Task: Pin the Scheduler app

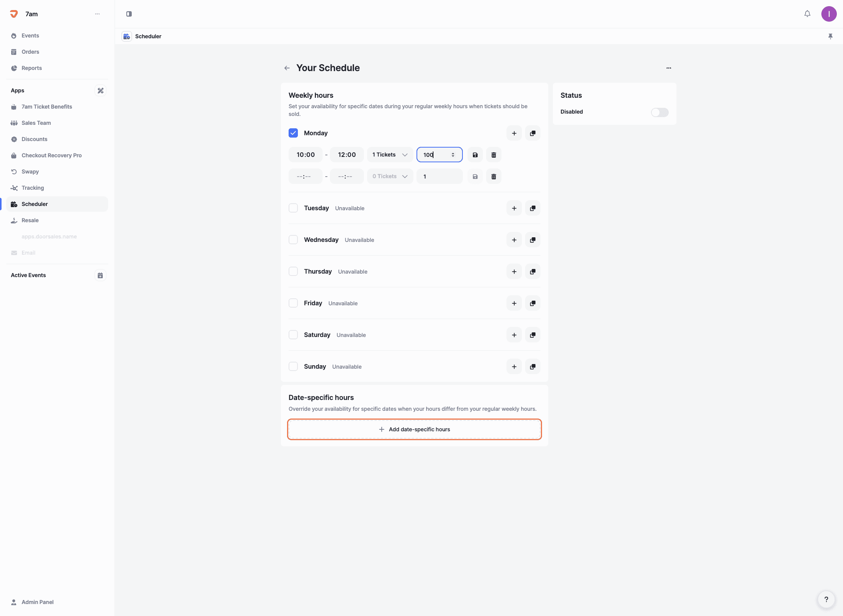Action: pos(830,36)
